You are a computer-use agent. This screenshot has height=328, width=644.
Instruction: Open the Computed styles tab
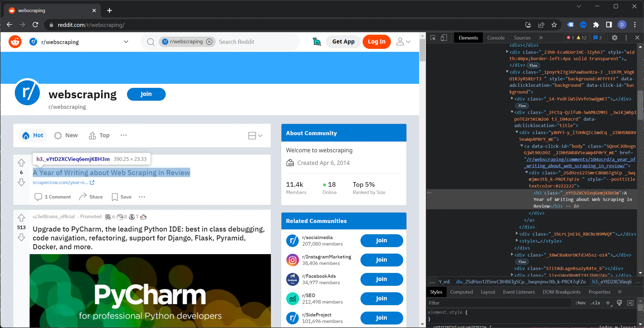point(461,292)
